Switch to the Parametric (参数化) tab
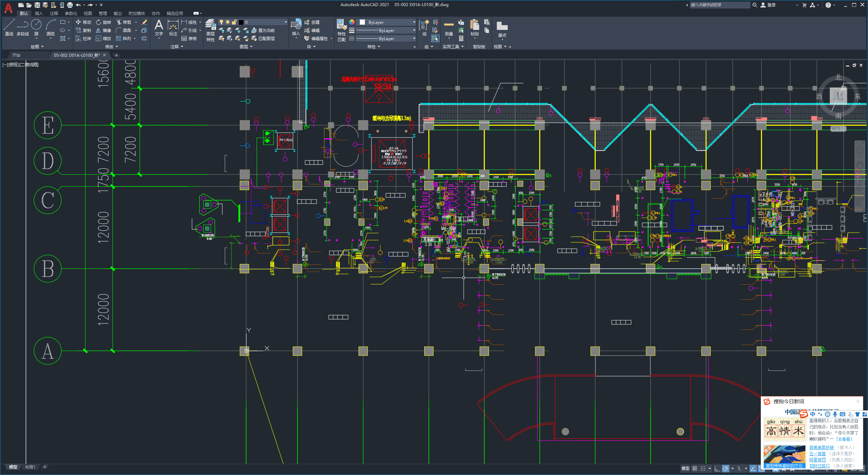This screenshot has height=475, width=868. click(71, 13)
